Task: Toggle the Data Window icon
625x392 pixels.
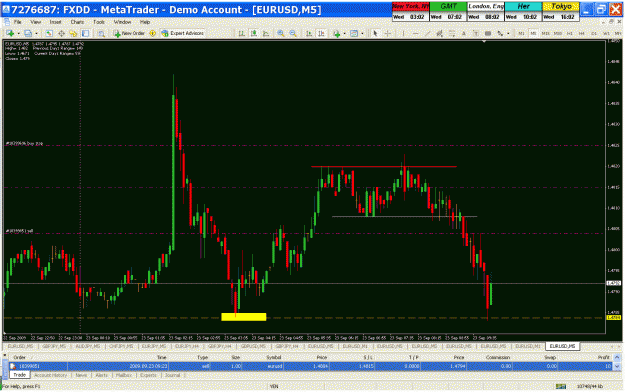Action: (x=61, y=33)
